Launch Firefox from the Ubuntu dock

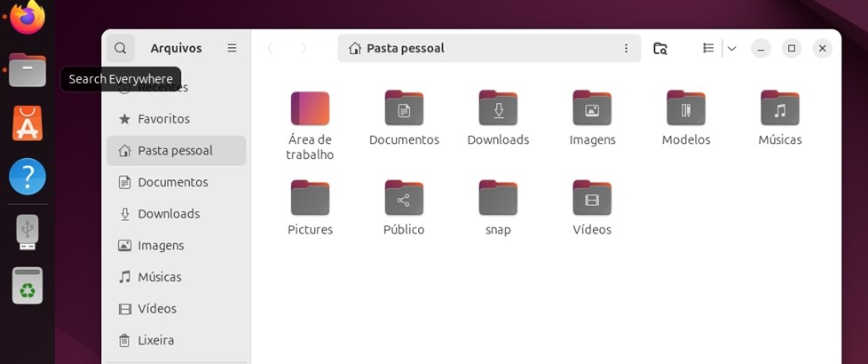coord(28,16)
